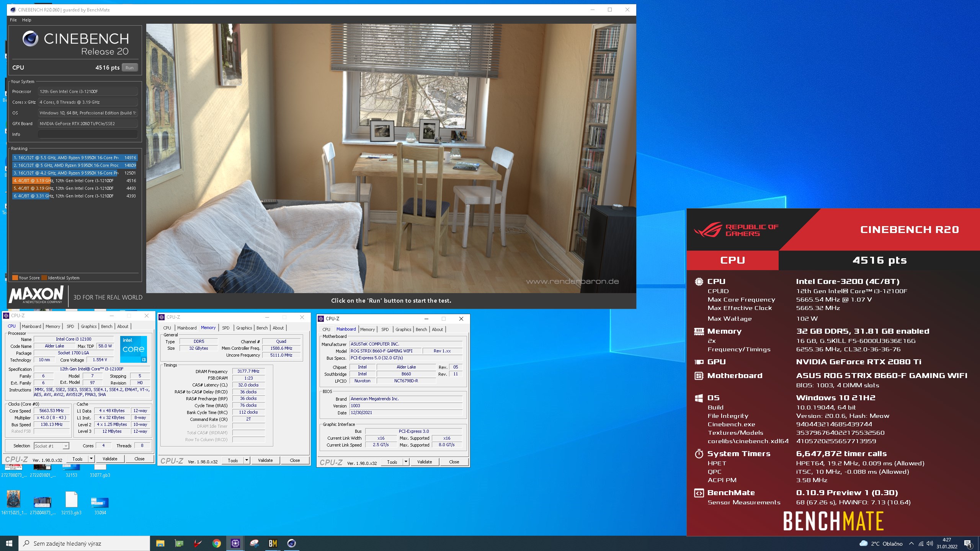Switch to Mainboard tab in CPU-Z Memory window
The height and width of the screenshot is (551, 980).
coord(187,328)
